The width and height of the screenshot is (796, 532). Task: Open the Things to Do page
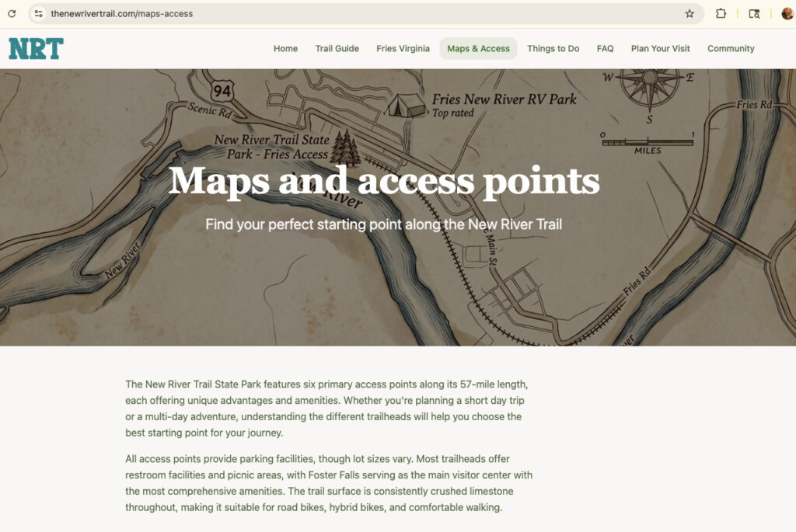(x=553, y=48)
